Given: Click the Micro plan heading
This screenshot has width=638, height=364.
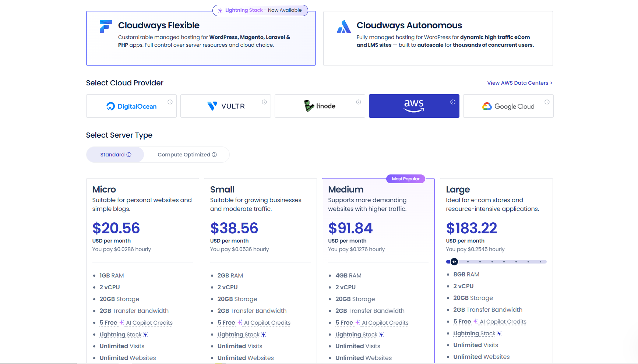Looking at the screenshot, I should click(104, 190).
